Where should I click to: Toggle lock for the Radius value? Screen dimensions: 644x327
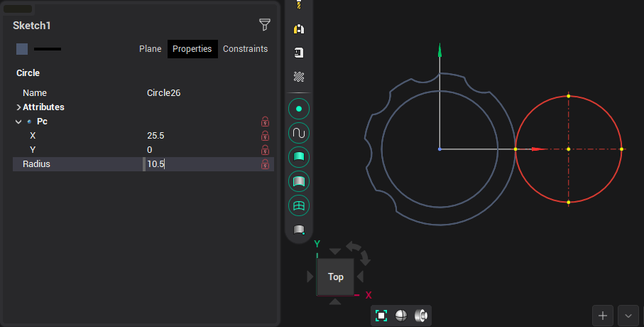[x=265, y=164]
